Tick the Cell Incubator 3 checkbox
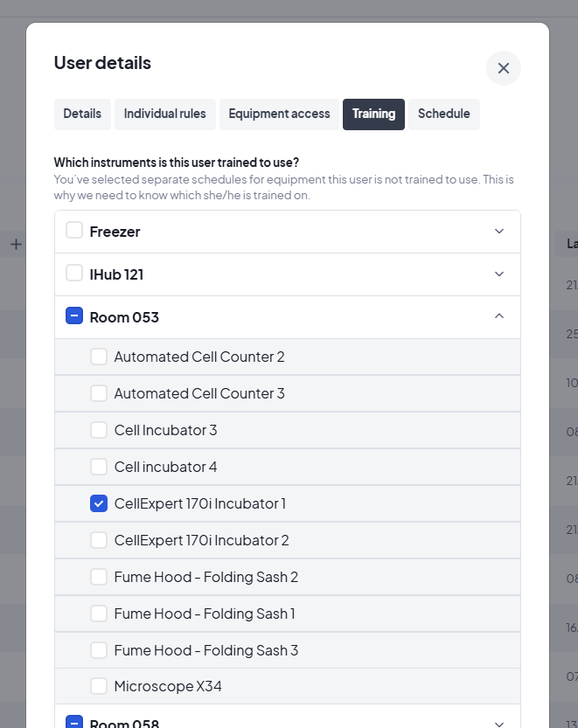The width and height of the screenshot is (578, 728). [x=99, y=430]
